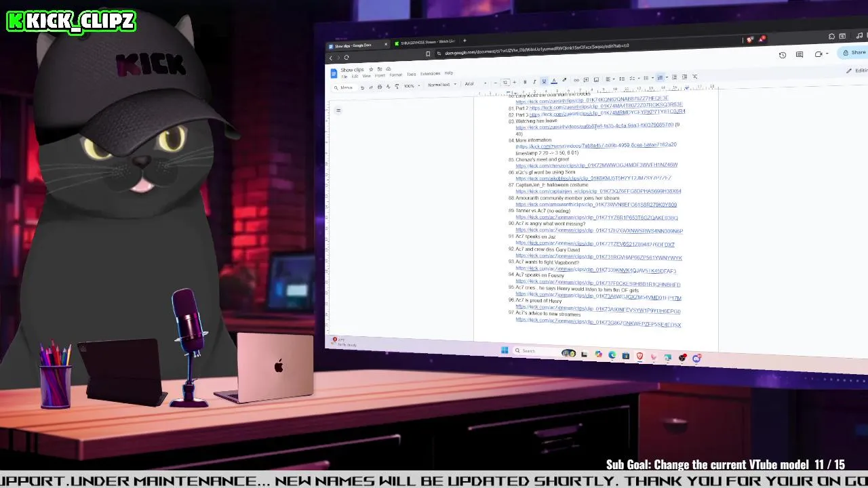Move document with the folder icon

379,69
